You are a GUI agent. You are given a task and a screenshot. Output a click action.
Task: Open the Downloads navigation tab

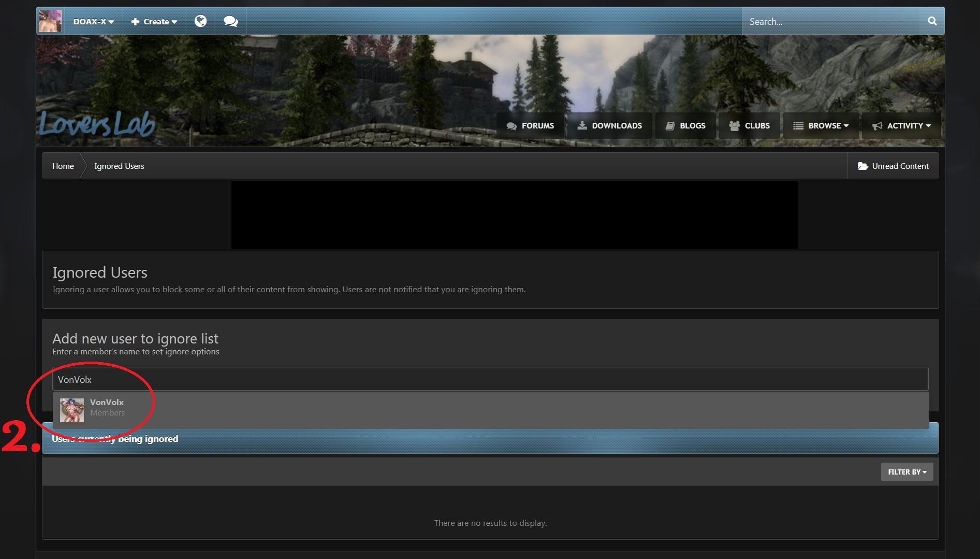(x=610, y=125)
